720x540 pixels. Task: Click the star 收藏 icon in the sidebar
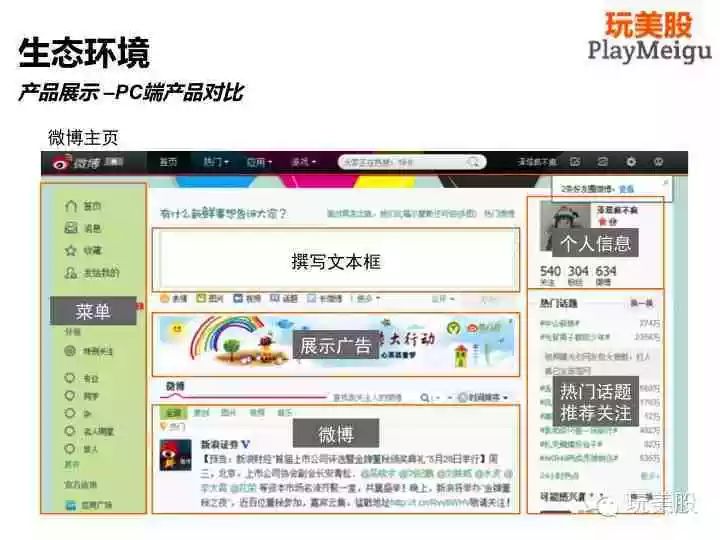71,250
